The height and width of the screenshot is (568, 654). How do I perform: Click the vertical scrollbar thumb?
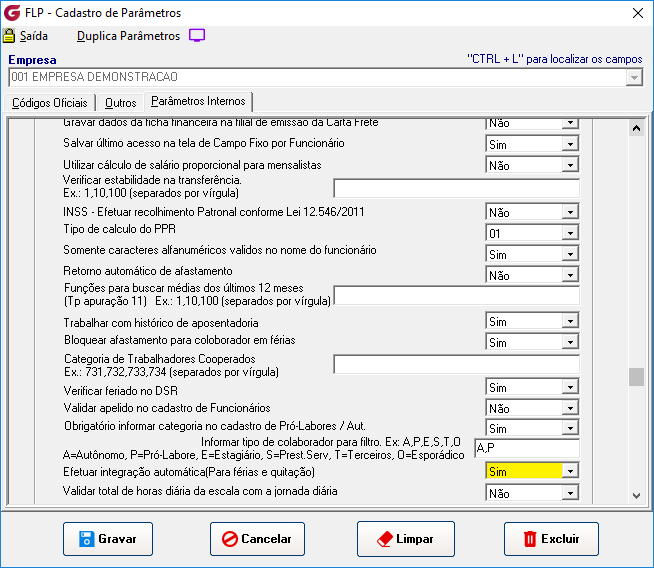click(x=636, y=377)
